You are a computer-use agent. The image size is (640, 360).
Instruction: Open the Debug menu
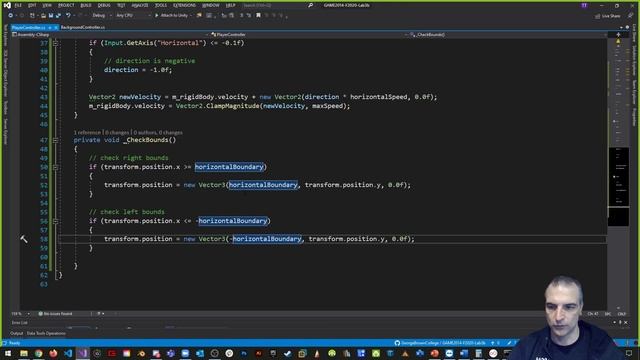(104, 5)
